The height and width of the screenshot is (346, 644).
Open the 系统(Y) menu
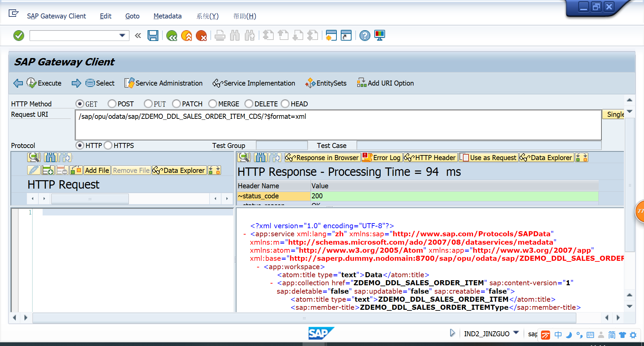207,16
